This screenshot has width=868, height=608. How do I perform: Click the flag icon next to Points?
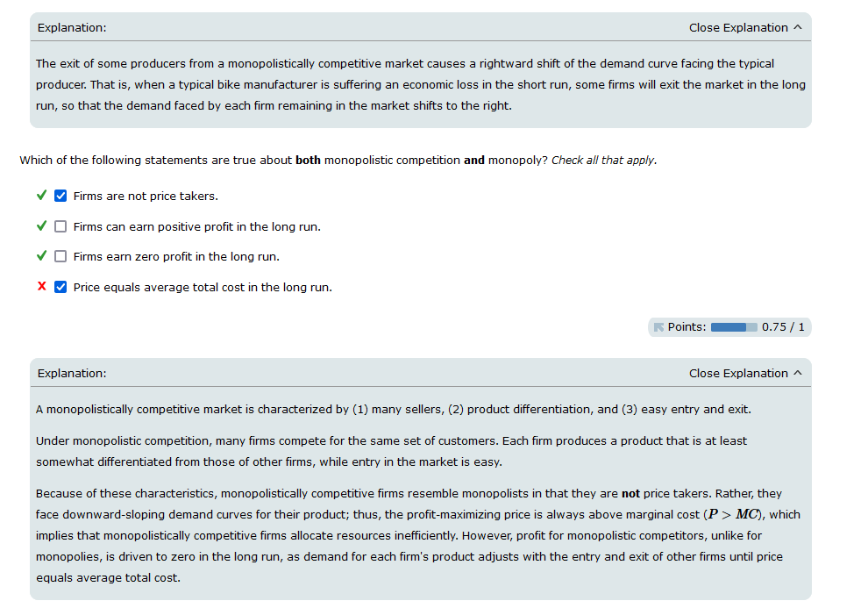(x=658, y=326)
